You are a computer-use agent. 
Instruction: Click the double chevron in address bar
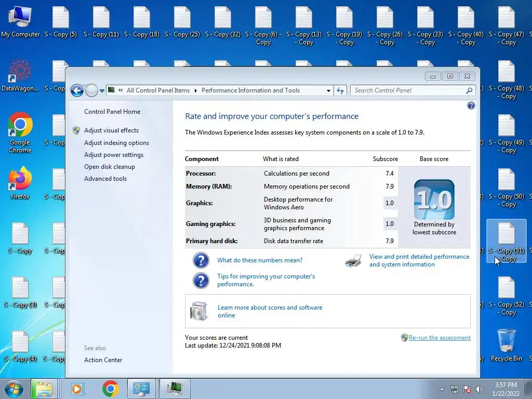pos(121,90)
